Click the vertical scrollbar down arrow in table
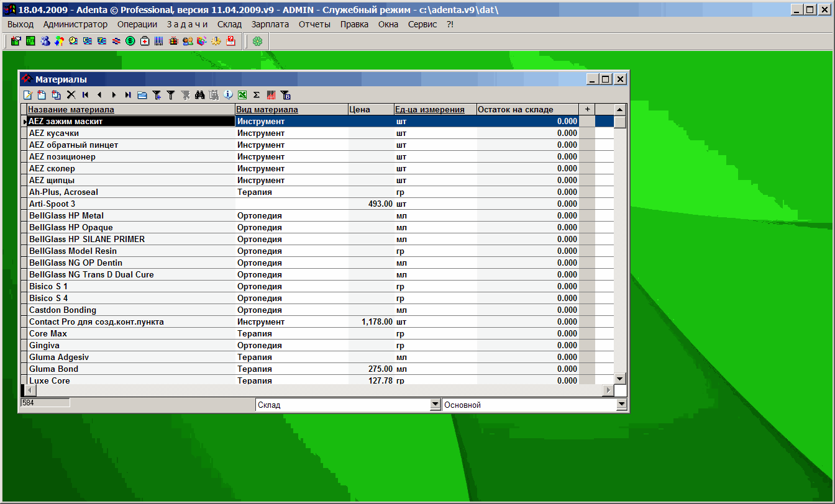Screen dimensions: 835x504 click(619, 379)
